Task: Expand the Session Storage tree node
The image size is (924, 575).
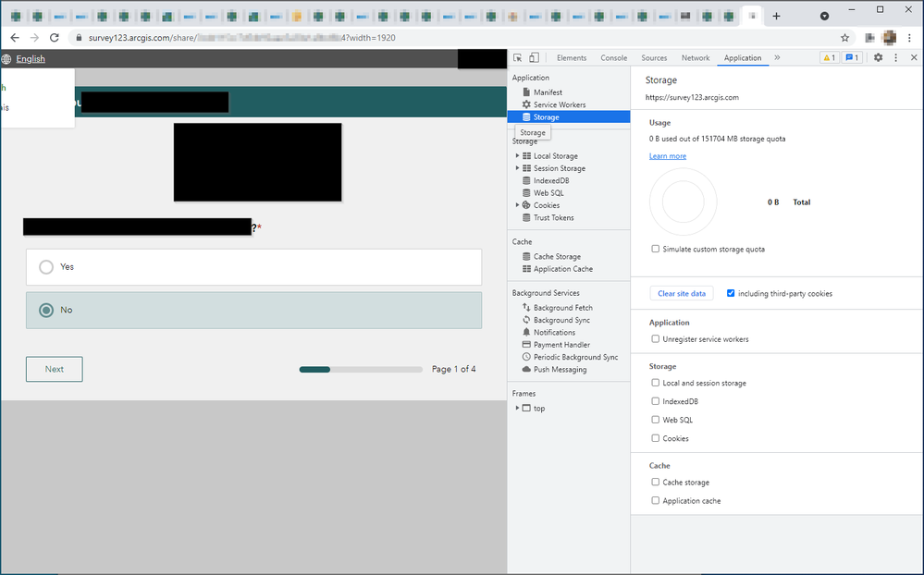Action: 517,168
